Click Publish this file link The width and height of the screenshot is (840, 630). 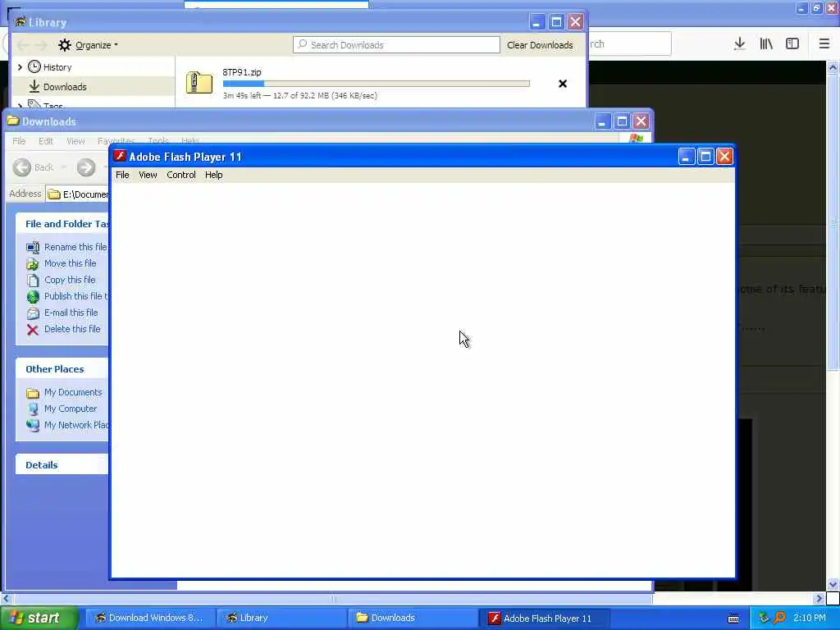click(x=76, y=296)
